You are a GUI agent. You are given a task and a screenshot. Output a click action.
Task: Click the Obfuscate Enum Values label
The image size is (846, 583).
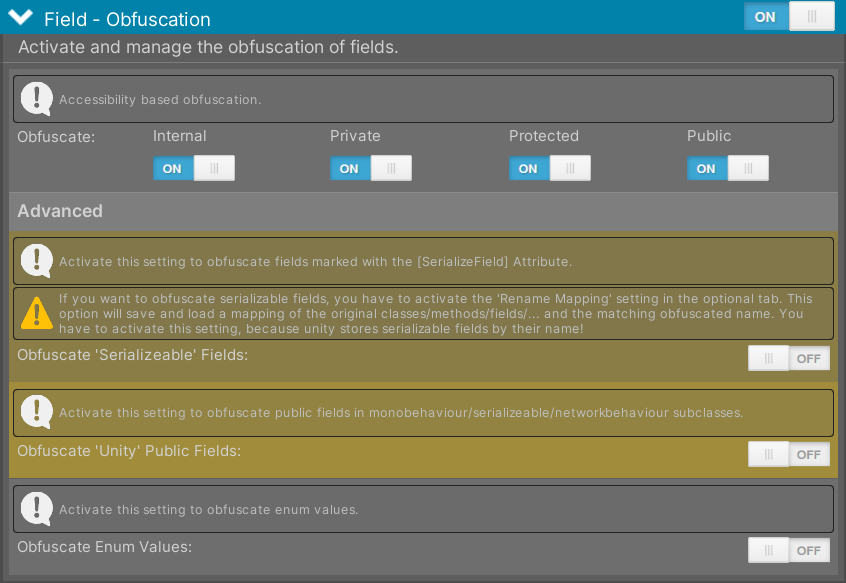[105, 547]
